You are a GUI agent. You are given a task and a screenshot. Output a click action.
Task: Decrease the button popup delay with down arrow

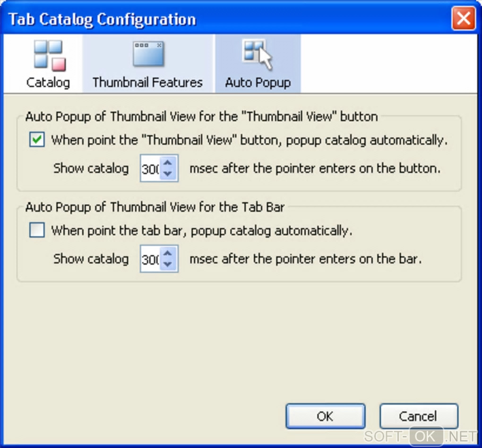pos(167,173)
